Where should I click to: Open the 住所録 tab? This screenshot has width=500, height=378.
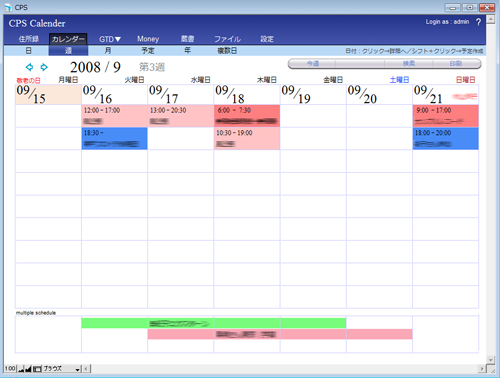pyautogui.click(x=29, y=39)
